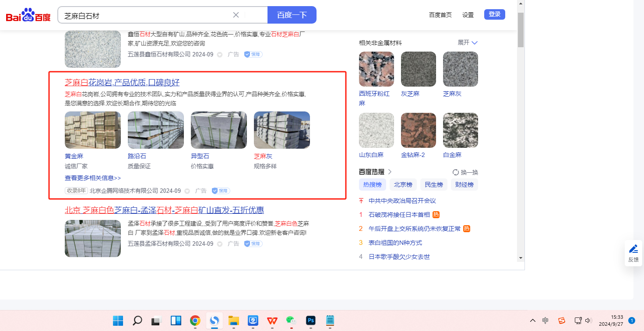Screen dimensions: 644x331
Task: Open the 金钻麻-2 material thumbnail
Action: pyautogui.click(x=419, y=130)
